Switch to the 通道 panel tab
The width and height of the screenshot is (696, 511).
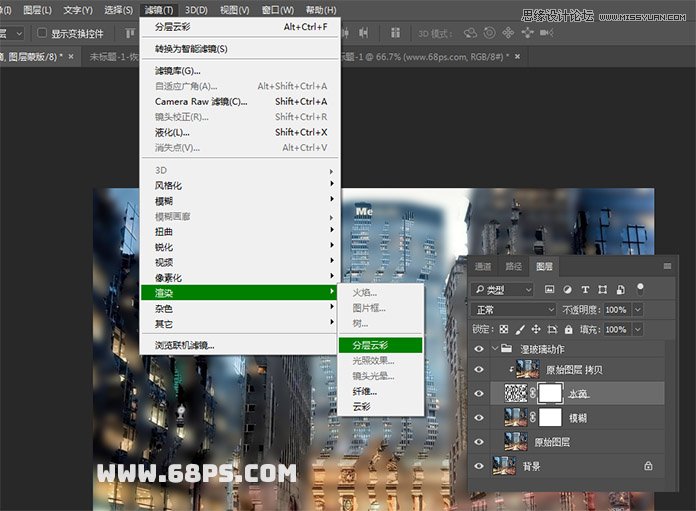(x=483, y=266)
